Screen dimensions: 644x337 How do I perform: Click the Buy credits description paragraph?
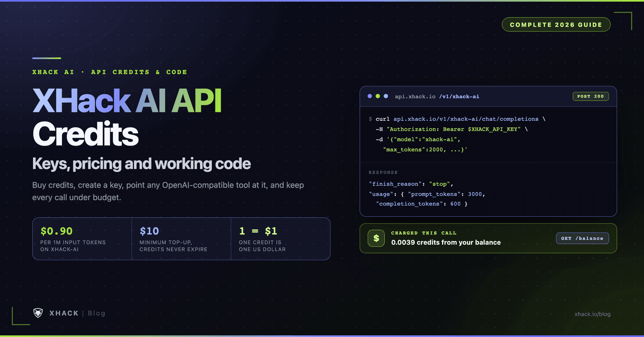pyautogui.click(x=168, y=191)
